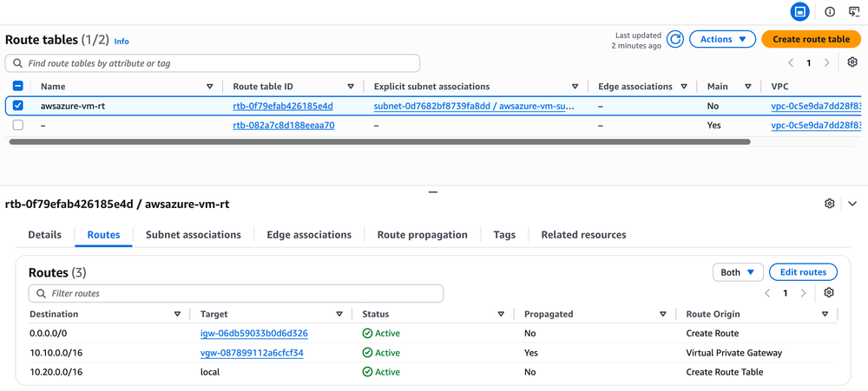The width and height of the screenshot is (868, 391).
Task: Sort routes by Propagated column arrow
Action: [x=662, y=314]
